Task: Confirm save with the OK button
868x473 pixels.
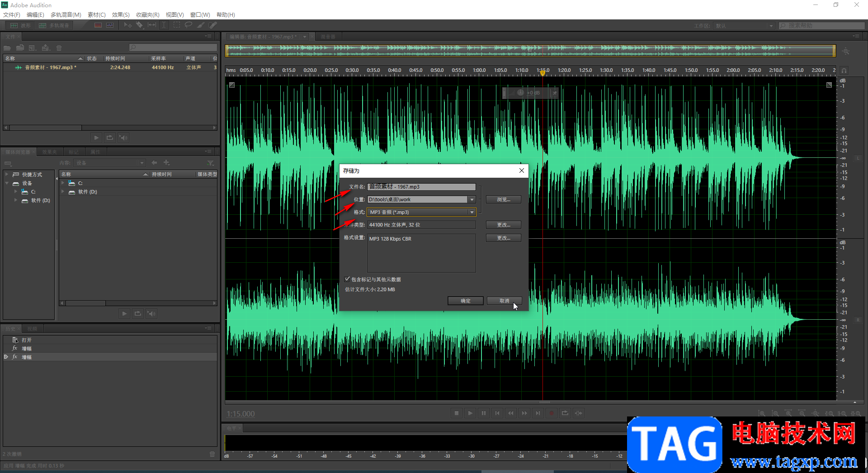Action: pos(465,301)
